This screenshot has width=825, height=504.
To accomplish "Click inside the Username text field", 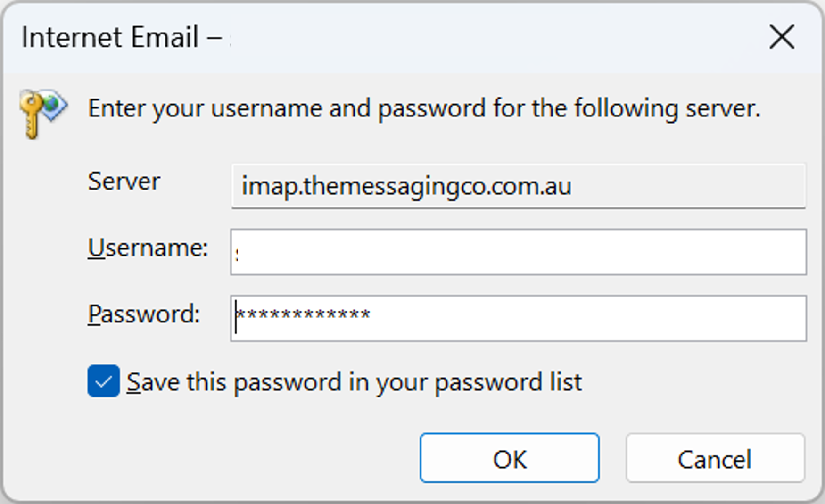I will 519,251.
